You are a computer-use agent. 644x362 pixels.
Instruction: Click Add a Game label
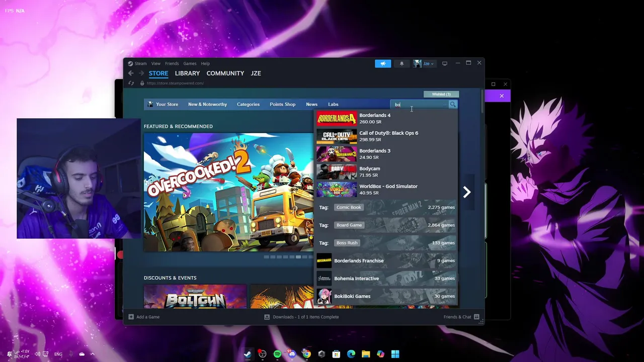point(148,317)
